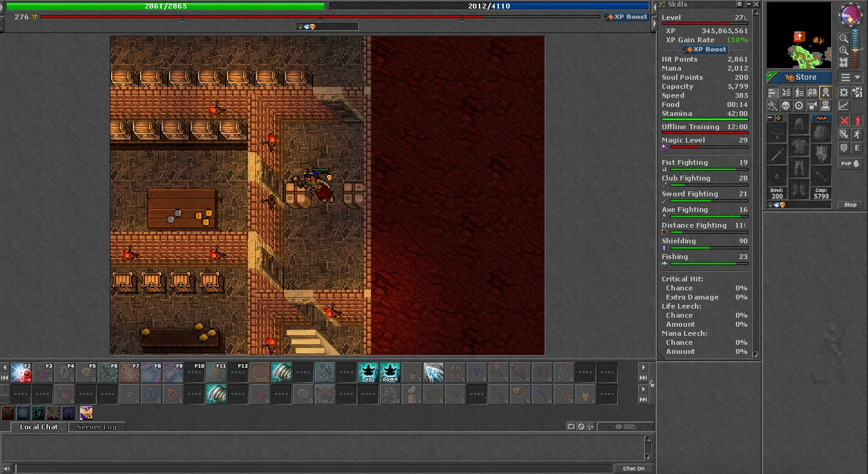Viewport: 868px width, 474px height.
Task: Click XP Boost button beside top experience bar
Action: tap(627, 17)
